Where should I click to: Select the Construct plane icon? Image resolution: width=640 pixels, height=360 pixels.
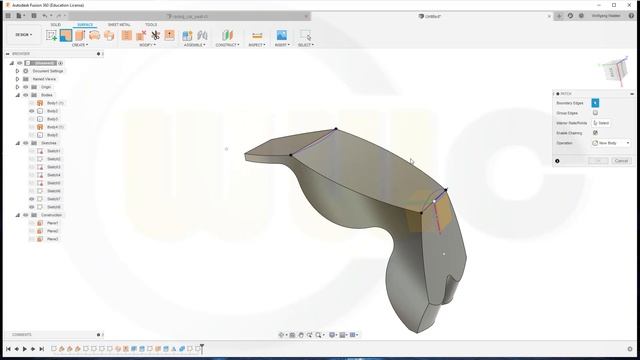tap(228, 36)
